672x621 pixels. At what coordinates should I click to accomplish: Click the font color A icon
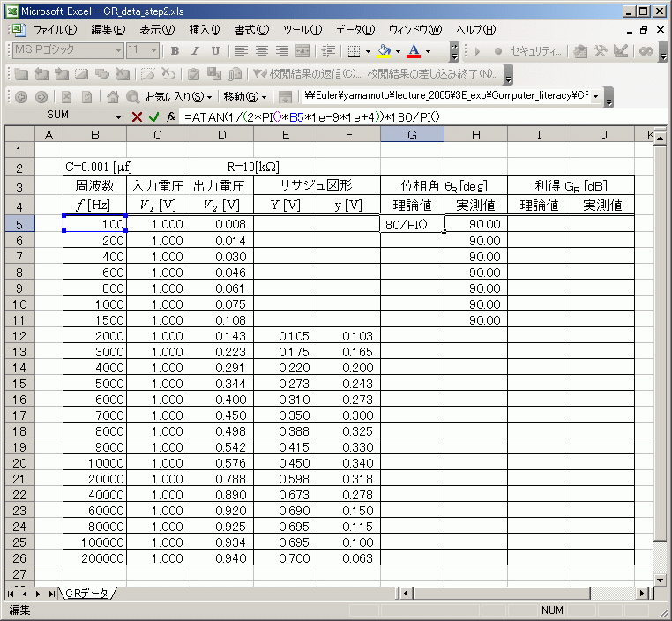(x=413, y=51)
